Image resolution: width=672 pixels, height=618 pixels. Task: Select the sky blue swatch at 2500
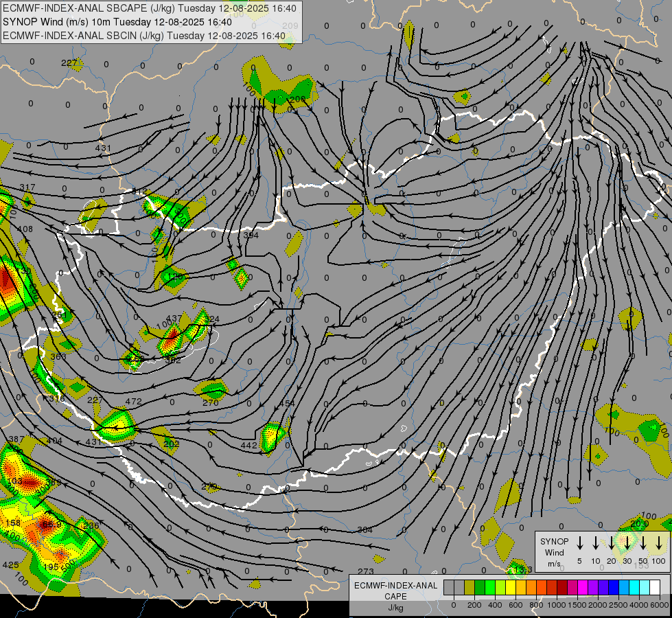tap(623, 588)
